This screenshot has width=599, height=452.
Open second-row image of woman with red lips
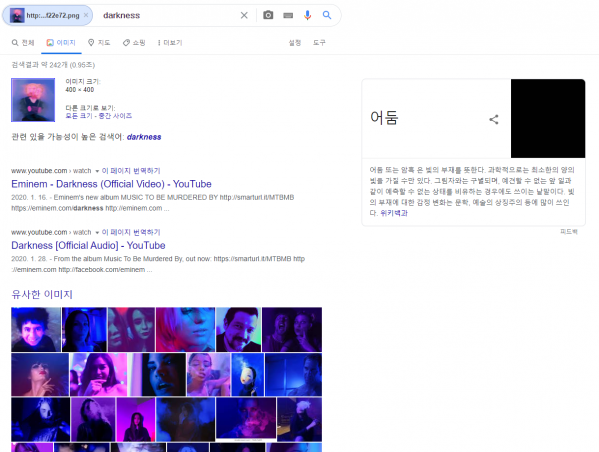(x=40, y=374)
